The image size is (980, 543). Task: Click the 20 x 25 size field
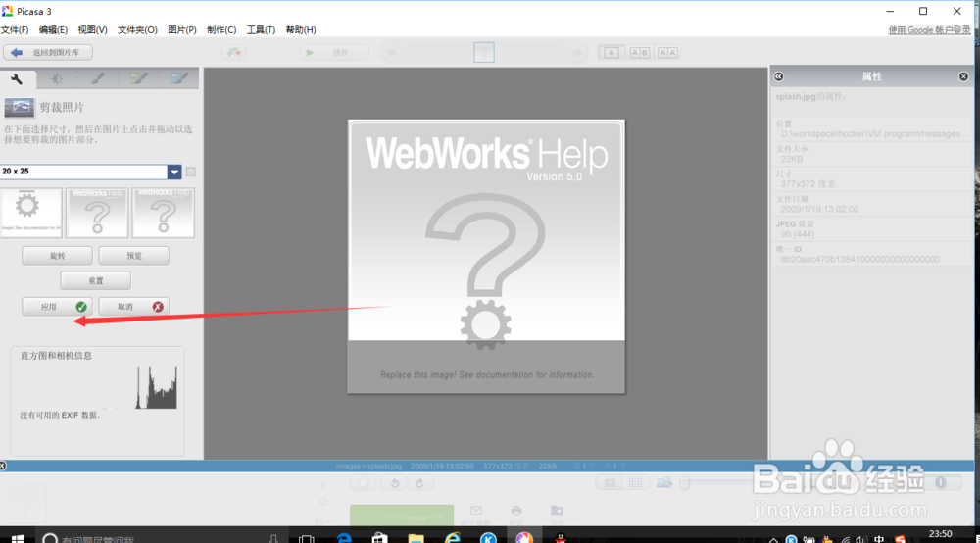[83, 172]
